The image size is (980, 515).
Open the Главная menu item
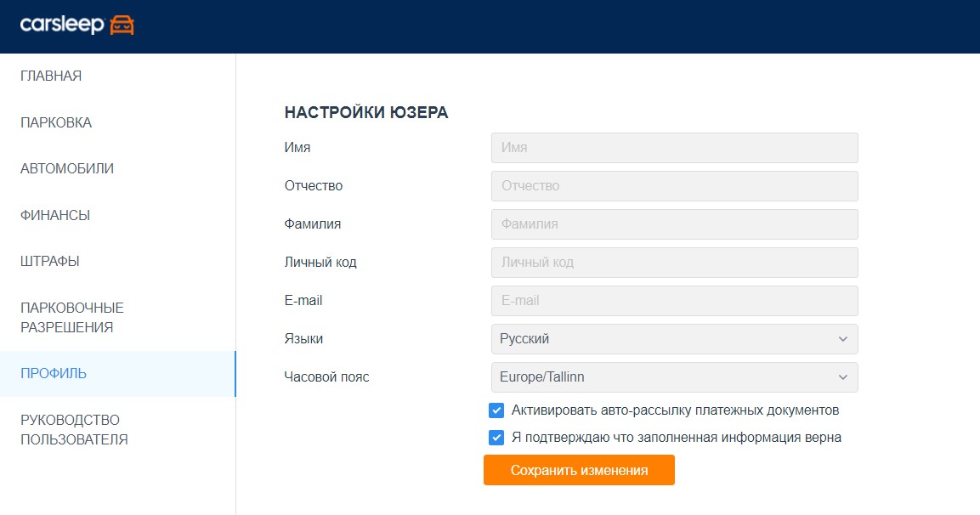[51, 76]
